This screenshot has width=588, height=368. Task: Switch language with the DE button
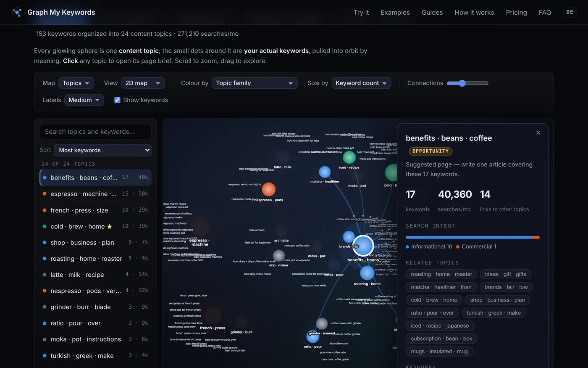pyautogui.click(x=570, y=12)
